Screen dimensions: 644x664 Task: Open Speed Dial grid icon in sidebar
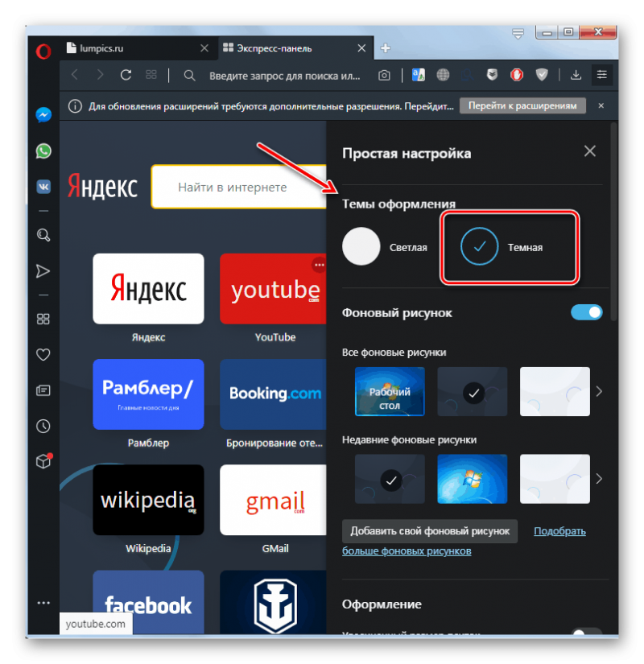pyautogui.click(x=43, y=319)
